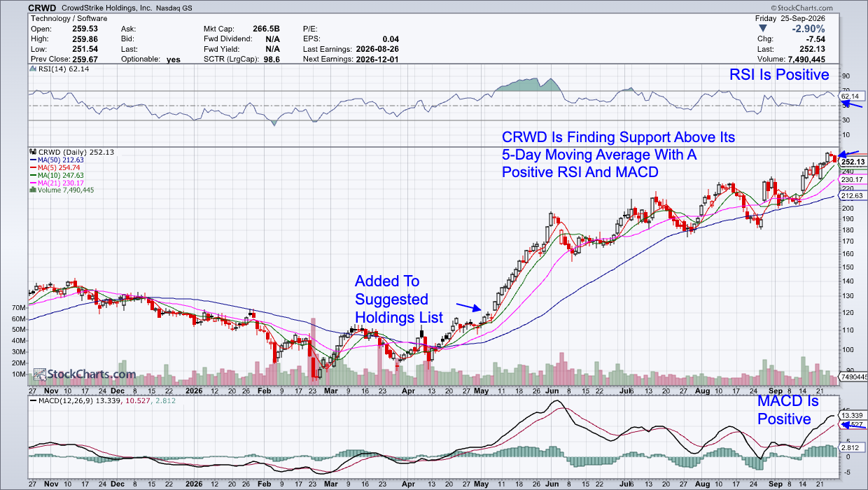
Task: Click the down-triangle price change indicator
Action: point(762,29)
